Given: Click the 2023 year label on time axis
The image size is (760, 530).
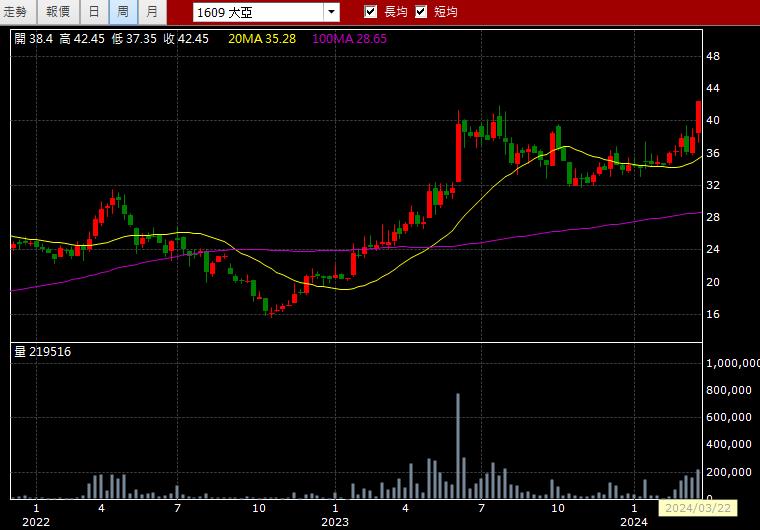Looking at the screenshot, I should [335, 522].
